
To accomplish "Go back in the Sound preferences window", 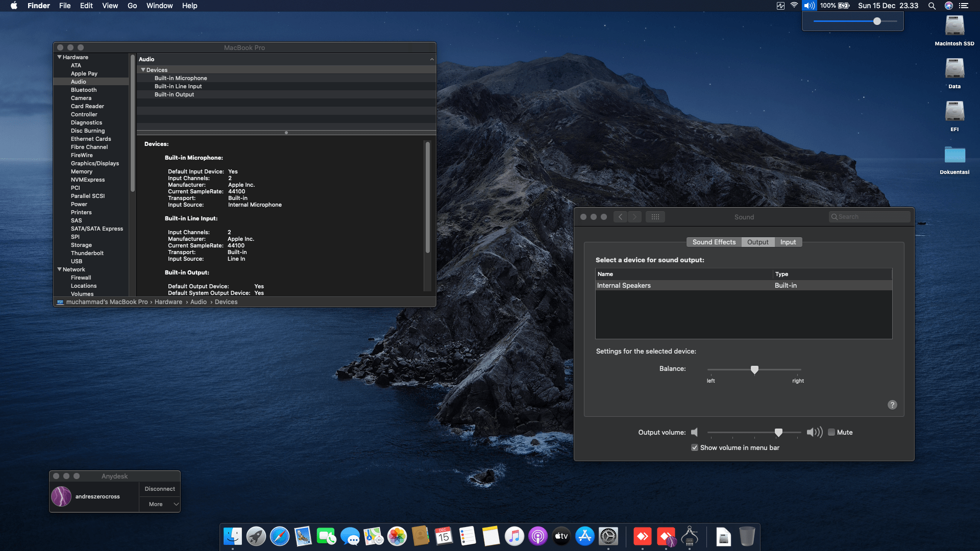I will coord(620,217).
